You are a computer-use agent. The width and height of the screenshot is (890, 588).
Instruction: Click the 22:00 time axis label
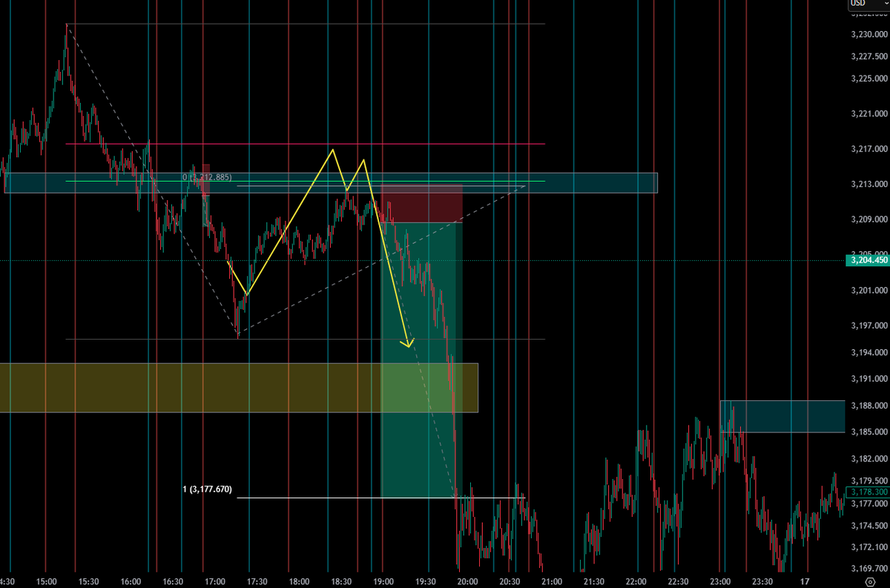[x=636, y=581]
